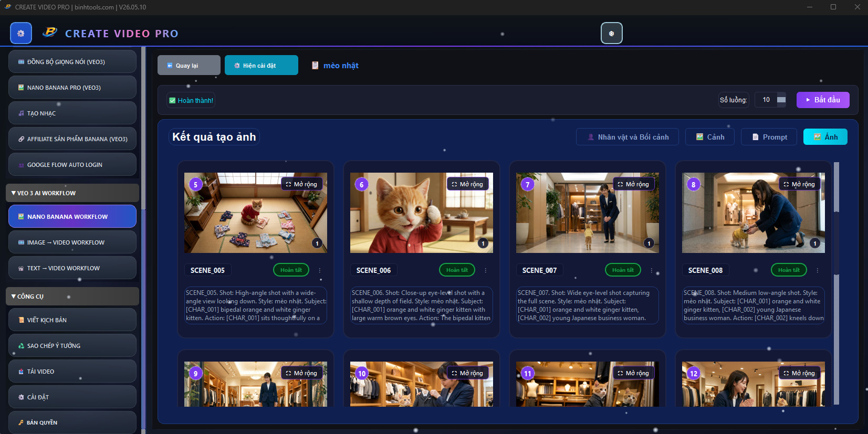This screenshot has height=434, width=868.
Task: Click the SCENE_007 prompt text box
Action: [588, 305]
